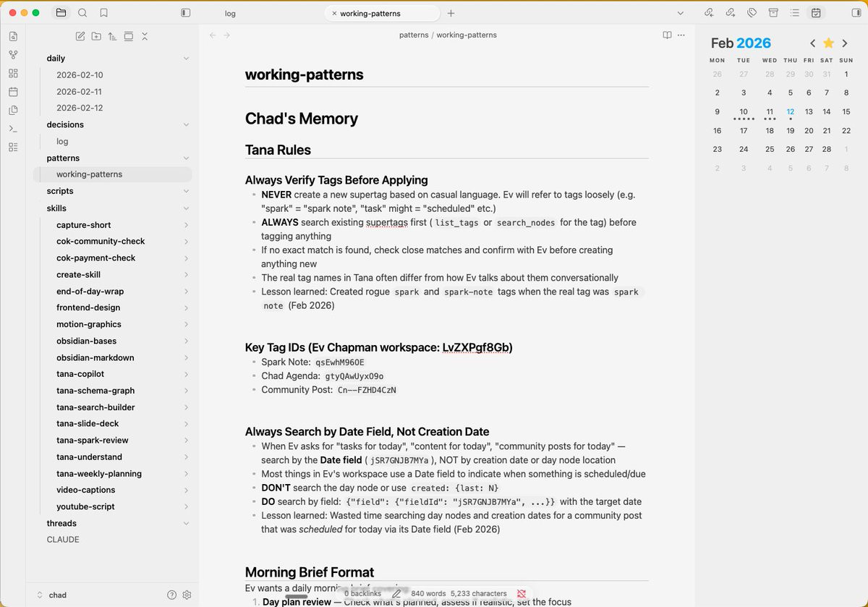Click the end-of-day-wrap folder row
Screen dimensions: 868x607
(x=113, y=292)
